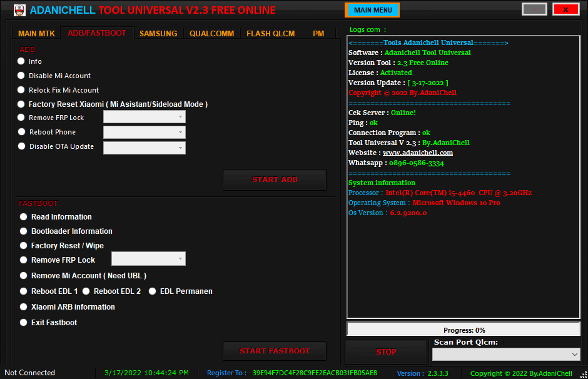Viewport: 588px width, 379px height.
Task: Enable the Disable Mi Account option
Action: tap(21, 76)
